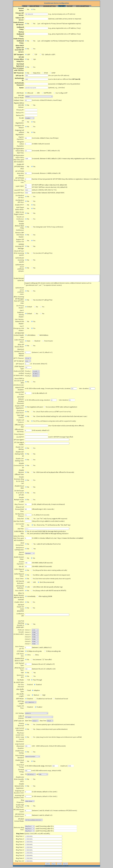This screenshot has width=113, height=868.
Task: Switch to the BASIC SETTINGS tab
Action: click(x=34, y=6)
